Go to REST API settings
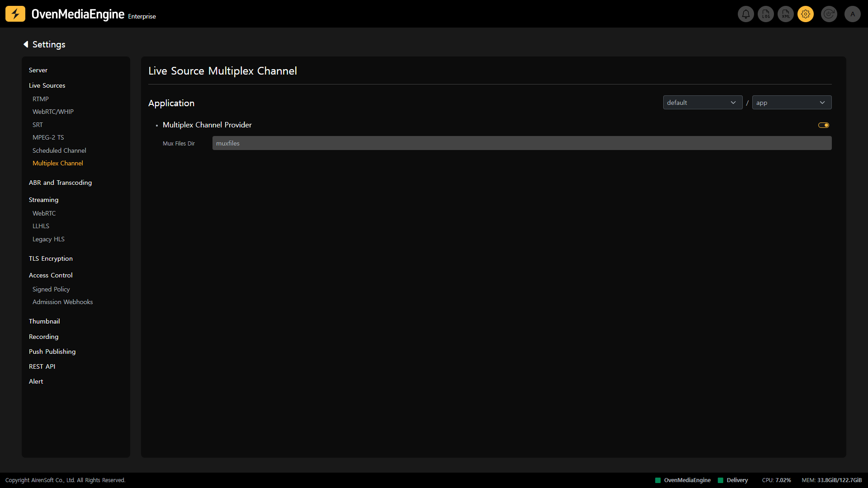868x488 pixels. point(42,366)
